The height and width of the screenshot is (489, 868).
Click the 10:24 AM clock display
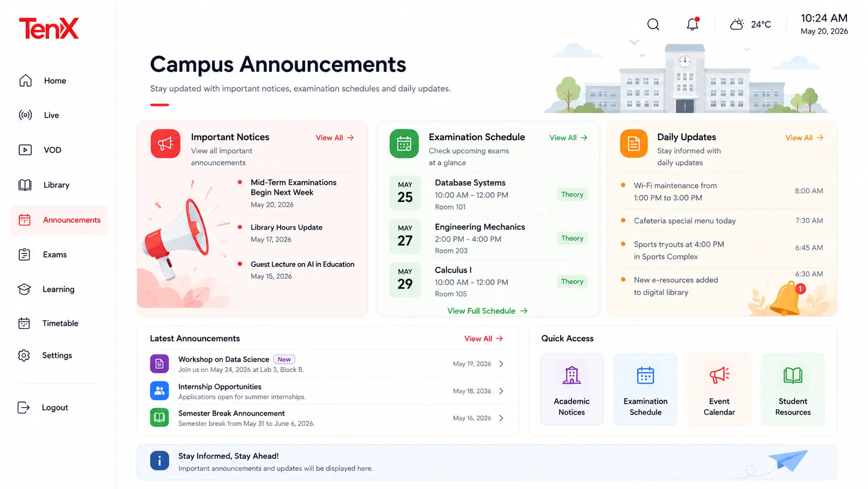coord(824,18)
